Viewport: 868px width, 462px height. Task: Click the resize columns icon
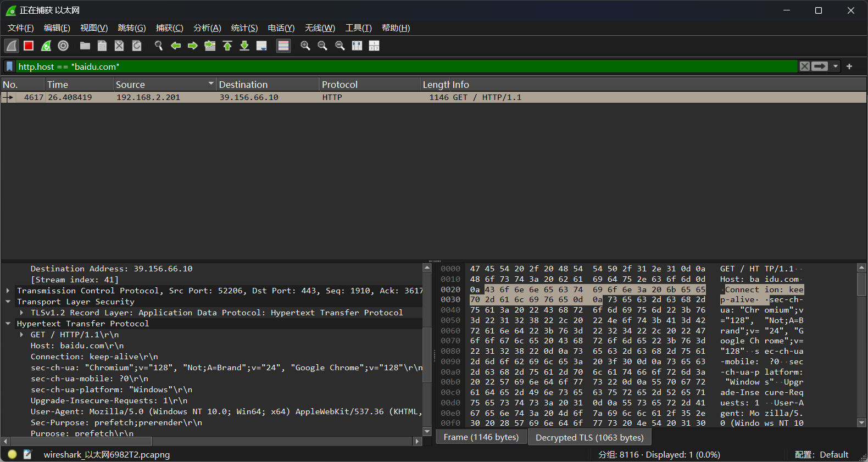coord(357,46)
